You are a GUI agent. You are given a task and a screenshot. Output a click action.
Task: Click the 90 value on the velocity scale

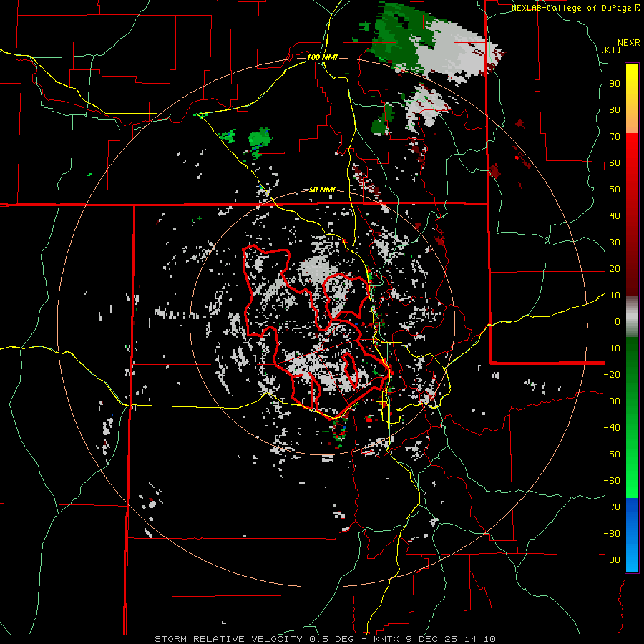[615, 84]
